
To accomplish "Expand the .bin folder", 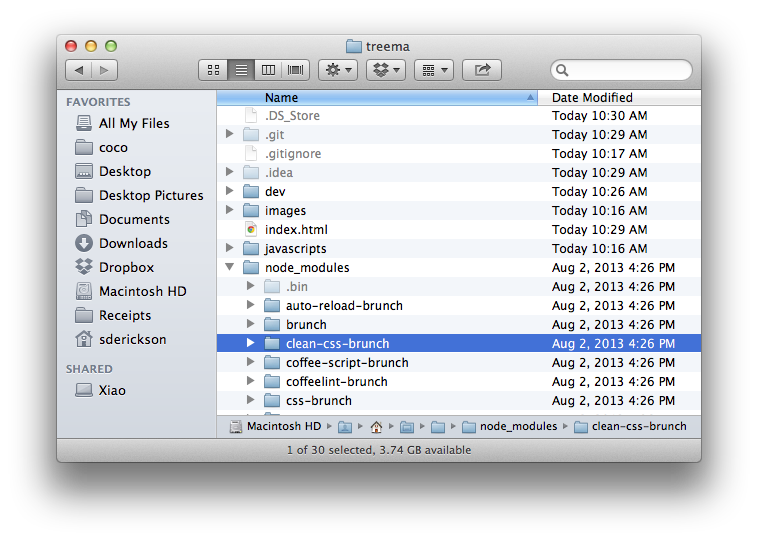I will click(x=250, y=286).
